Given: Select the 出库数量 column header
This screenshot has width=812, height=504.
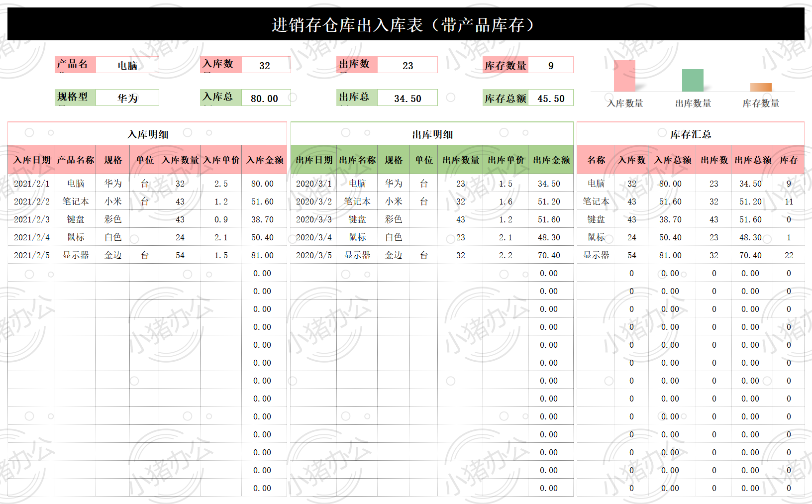Looking at the screenshot, I should point(461,160).
